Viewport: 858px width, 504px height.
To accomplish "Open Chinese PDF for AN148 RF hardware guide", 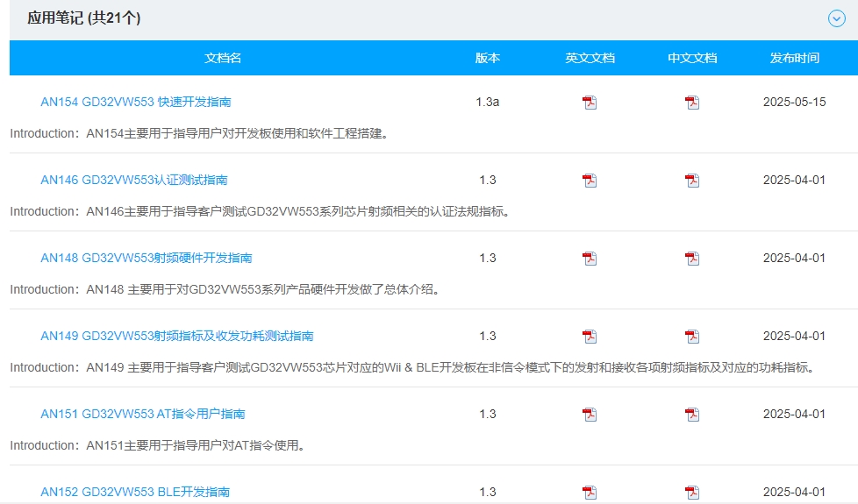I will (692, 259).
